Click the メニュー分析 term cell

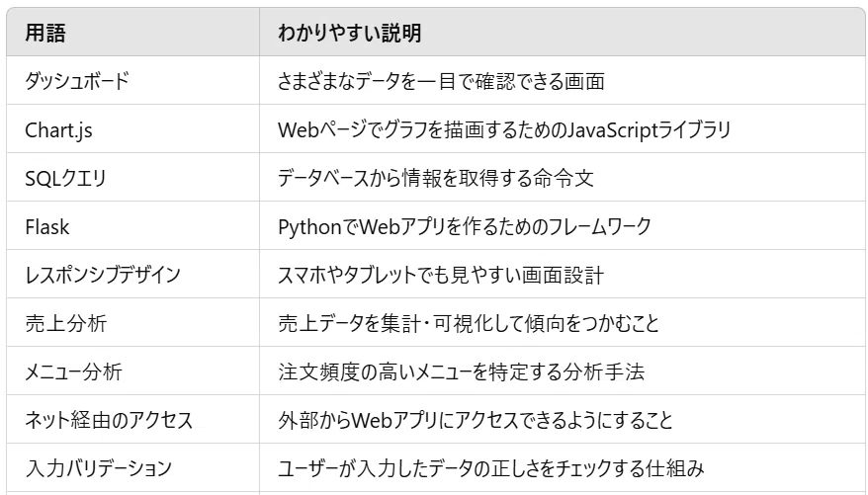tap(132, 371)
